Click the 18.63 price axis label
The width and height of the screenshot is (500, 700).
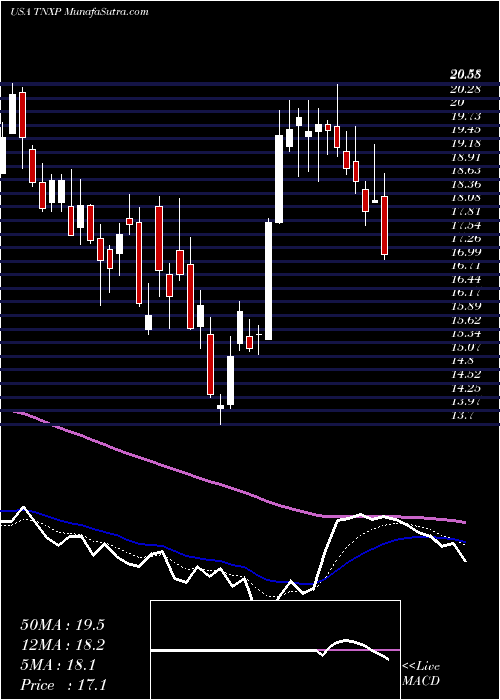click(466, 171)
